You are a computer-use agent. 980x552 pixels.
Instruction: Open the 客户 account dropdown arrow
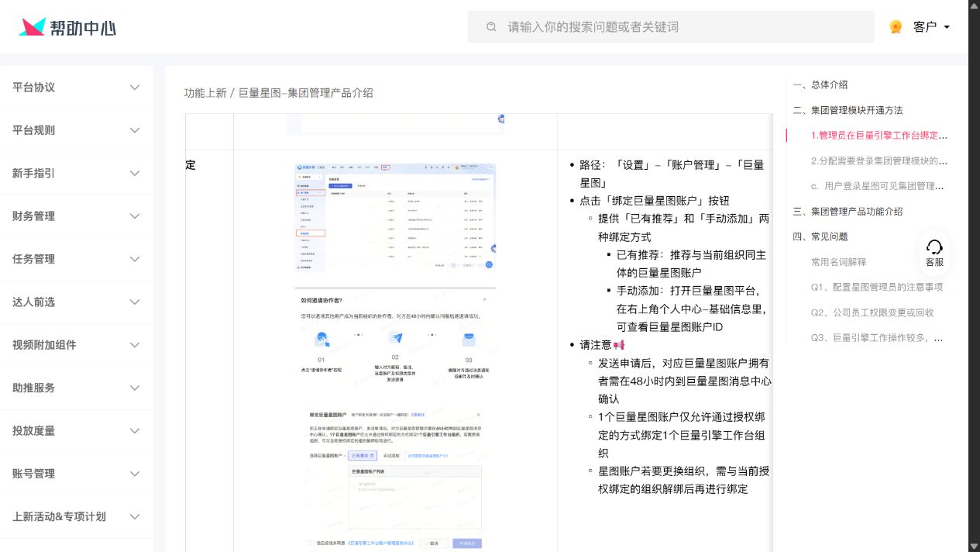[947, 27]
